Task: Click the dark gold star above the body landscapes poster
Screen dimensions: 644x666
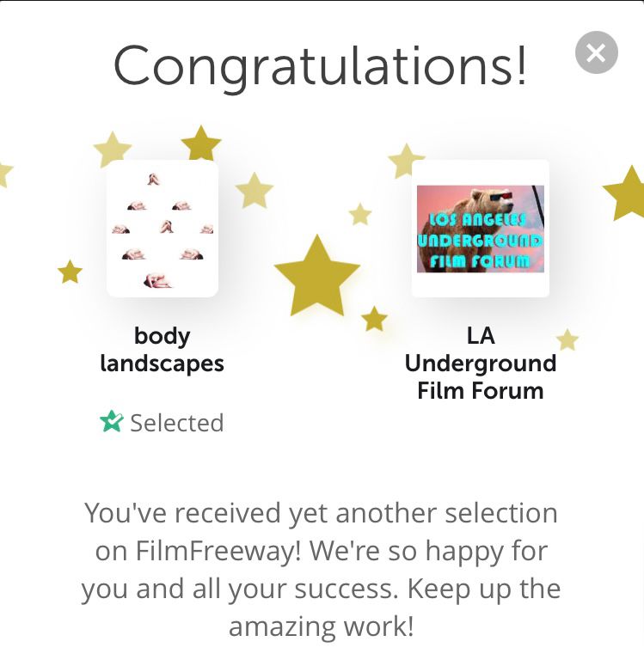Action: [201, 144]
